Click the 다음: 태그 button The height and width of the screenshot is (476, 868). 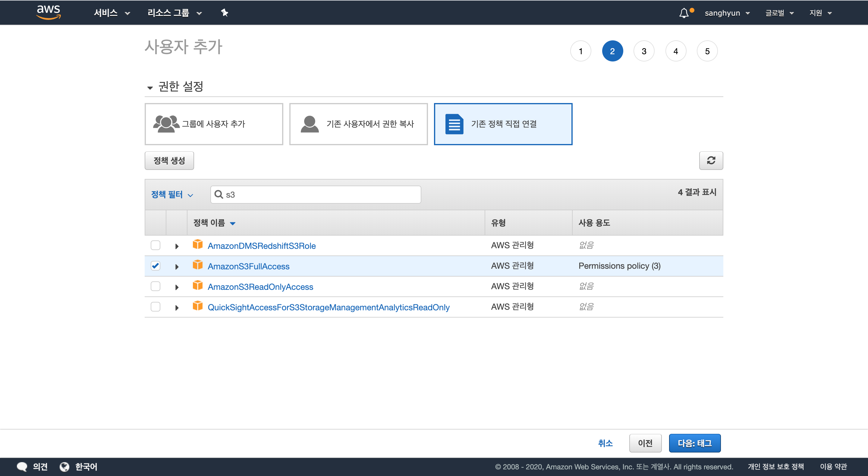tap(694, 443)
